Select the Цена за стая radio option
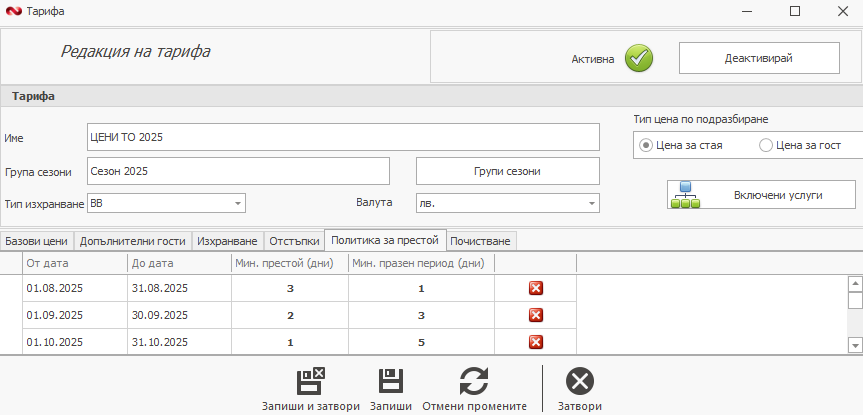Image resolution: width=863 pixels, height=415 pixels. click(x=646, y=145)
